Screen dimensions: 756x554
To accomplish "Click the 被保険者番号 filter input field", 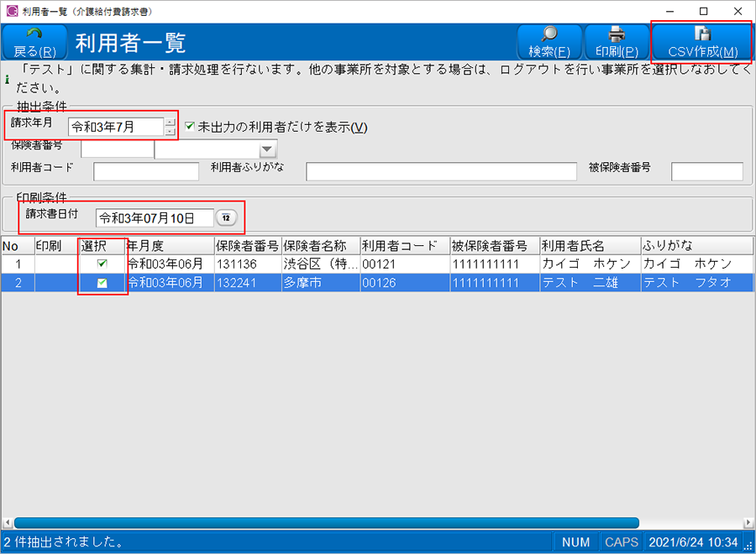I will tap(706, 171).
